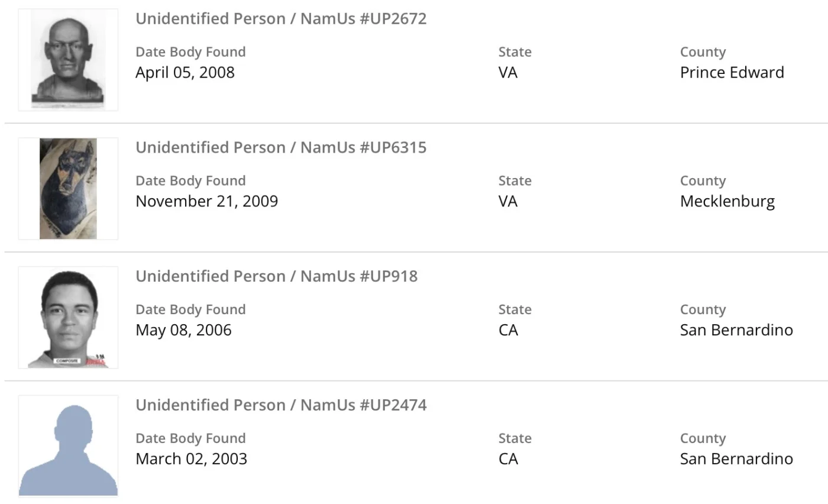Click the date November 21, 2009
The image size is (828, 504).
(206, 201)
